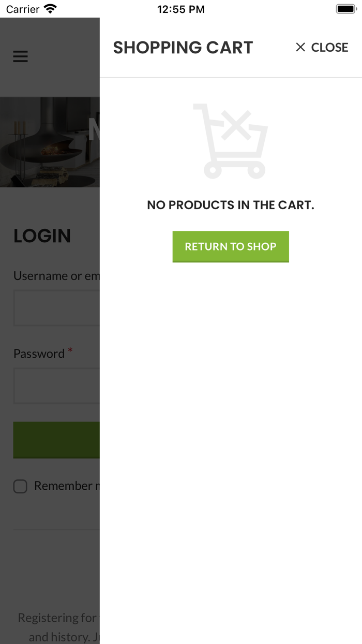Viewport: 362px width, 644px height.
Task: Click the hero banner image behind the overlay
Action: click(50, 142)
